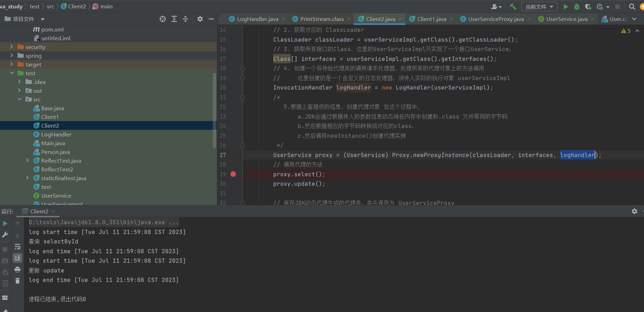The image size is (644, 312).
Task: Click the camera dump threads icon
Action: [5, 261]
